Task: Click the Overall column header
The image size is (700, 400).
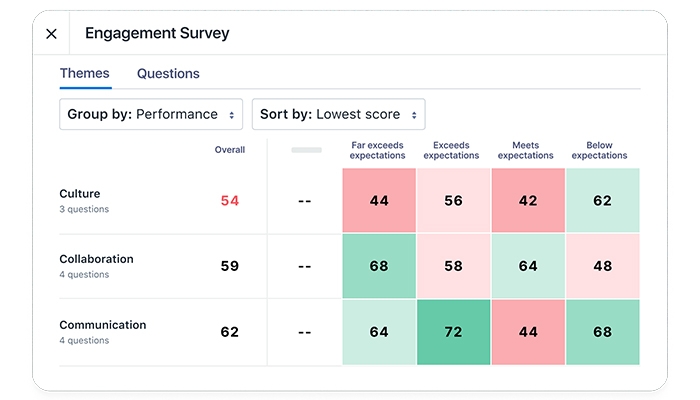Action: [x=230, y=150]
